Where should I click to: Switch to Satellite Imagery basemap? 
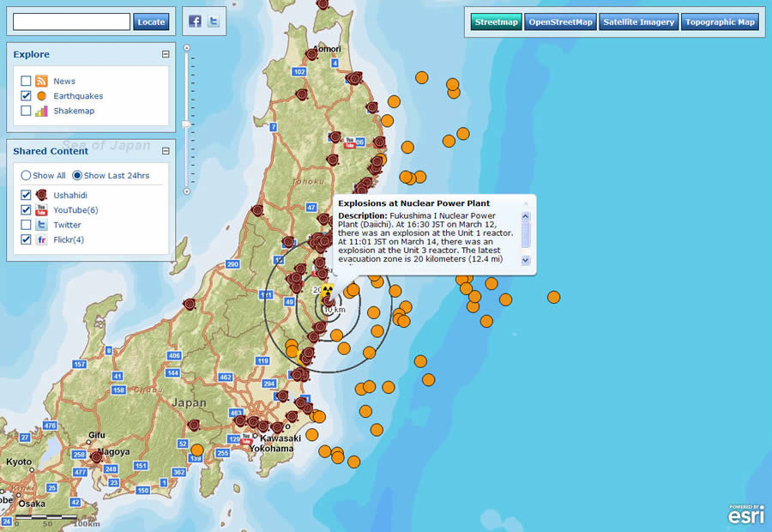click(637, 21)
